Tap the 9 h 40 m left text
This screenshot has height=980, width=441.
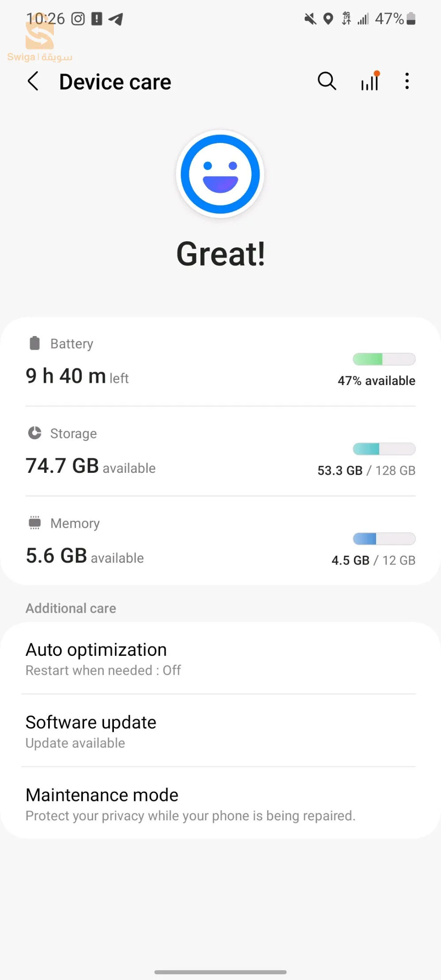[x=77, y=376]
